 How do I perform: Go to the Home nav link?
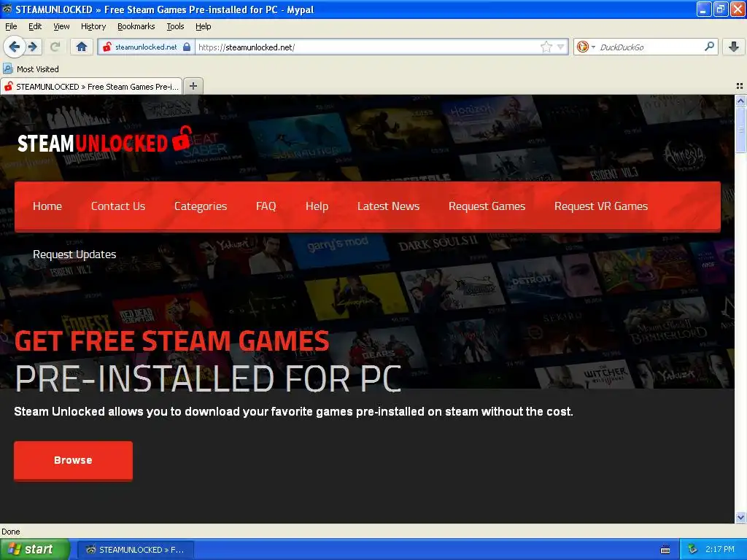pos(47,206)
